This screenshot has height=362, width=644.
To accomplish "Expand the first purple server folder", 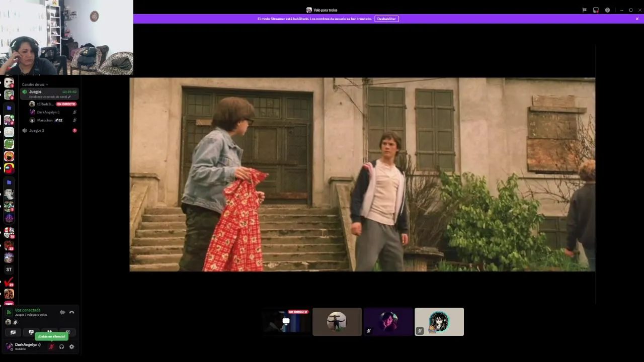I will click(9, 108).
